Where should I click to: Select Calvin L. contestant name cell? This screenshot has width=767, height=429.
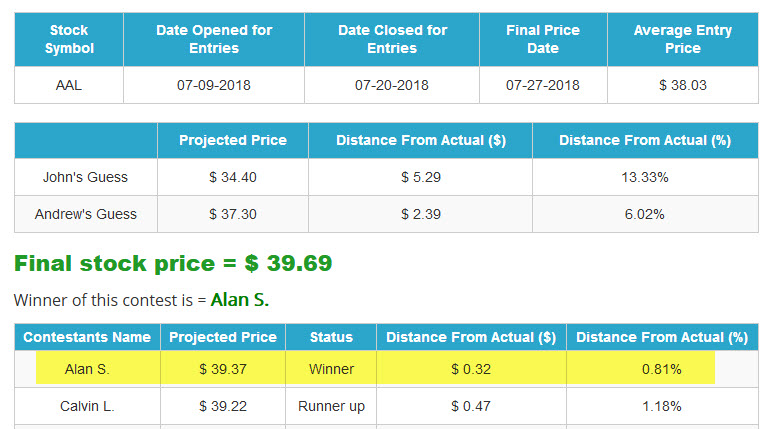87,406
